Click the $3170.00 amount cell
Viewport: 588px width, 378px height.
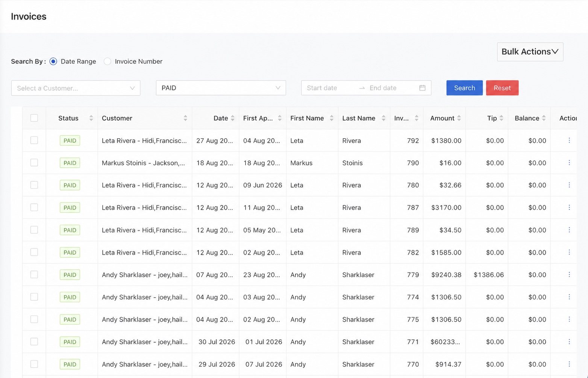tap(444, 207)
